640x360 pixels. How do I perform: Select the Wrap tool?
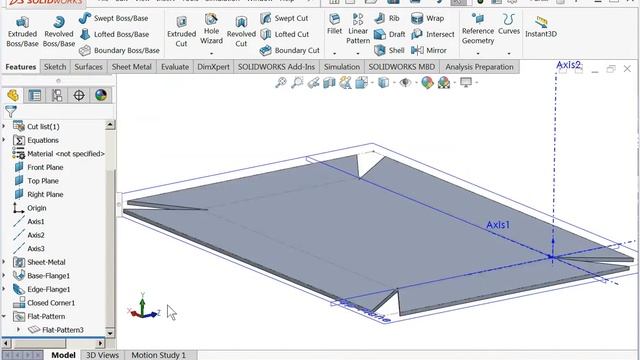click(x=427, y=18)
